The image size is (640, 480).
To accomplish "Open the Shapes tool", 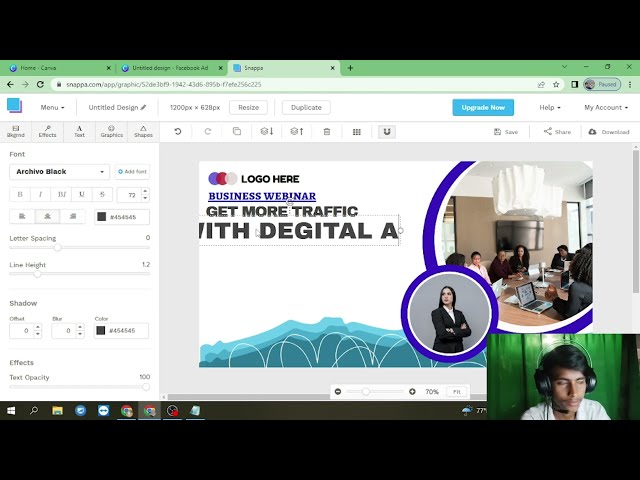I will tap(143, 131).
